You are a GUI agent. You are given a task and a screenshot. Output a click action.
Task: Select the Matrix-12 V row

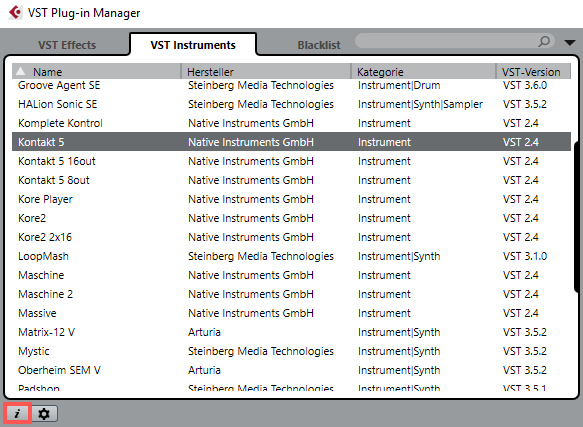click(x=291, y=332)
